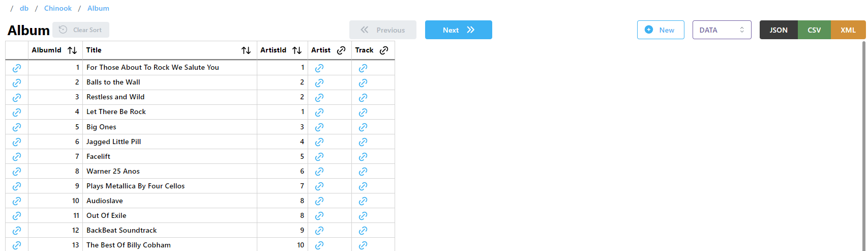Open row link icon for BackBeat Soundtrack
This screenshot has width=868, height=251.
pos(17,230)
